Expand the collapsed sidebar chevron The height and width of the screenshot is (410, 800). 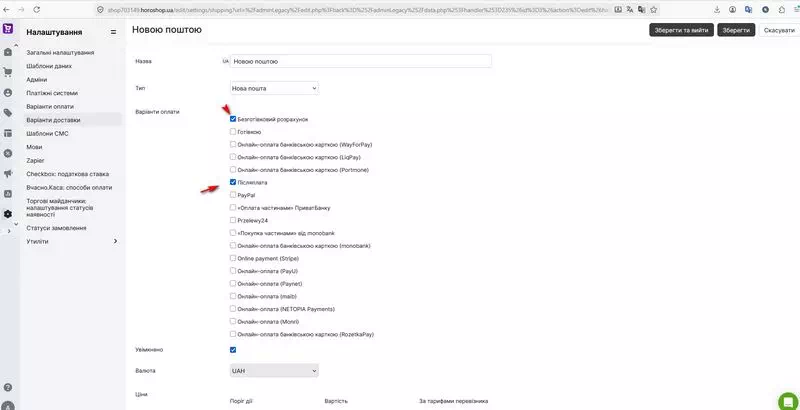tap(9, 232)
